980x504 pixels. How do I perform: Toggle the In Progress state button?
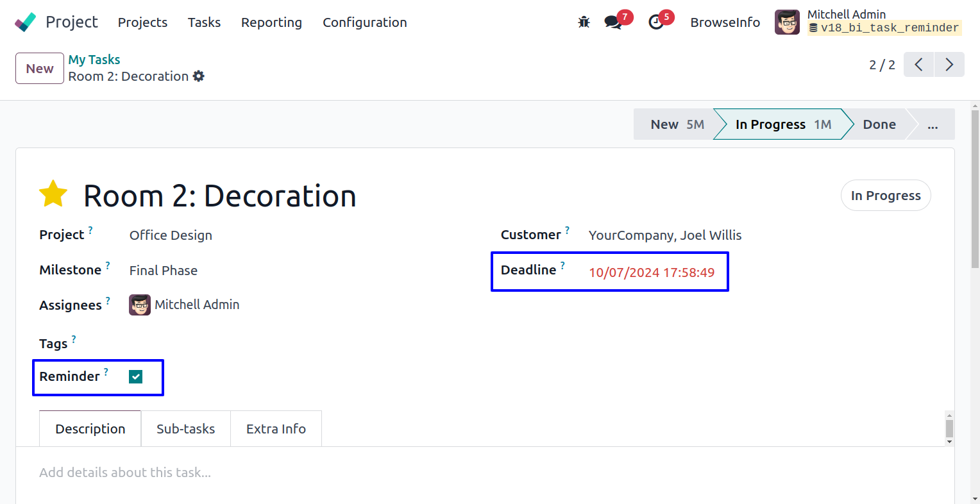(885, 196)
